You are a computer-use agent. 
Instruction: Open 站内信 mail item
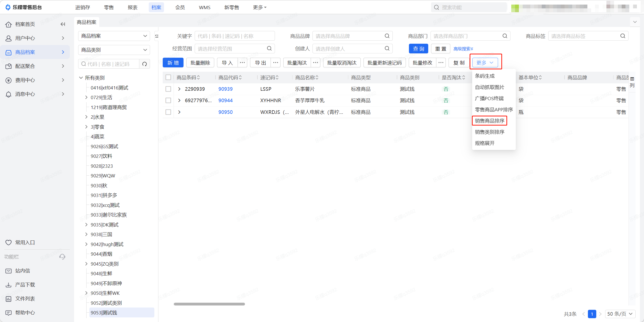tap(35, 271)
